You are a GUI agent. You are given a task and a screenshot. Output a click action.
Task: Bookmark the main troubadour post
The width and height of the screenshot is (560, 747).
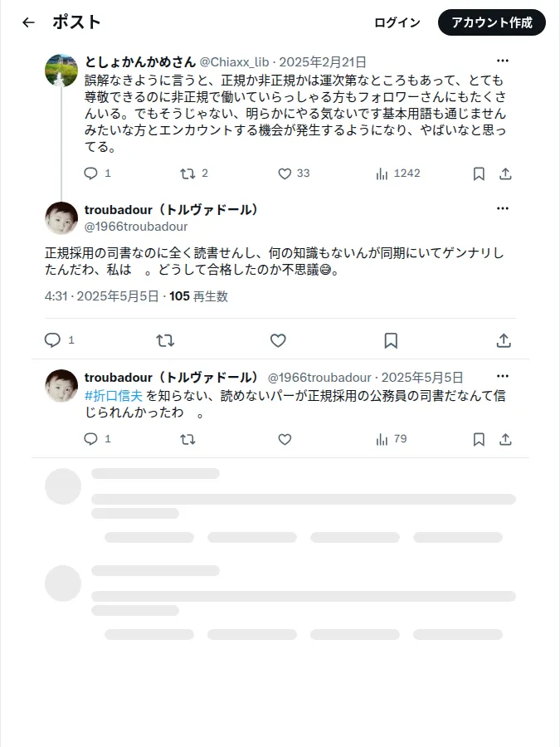tap(391, 340)
